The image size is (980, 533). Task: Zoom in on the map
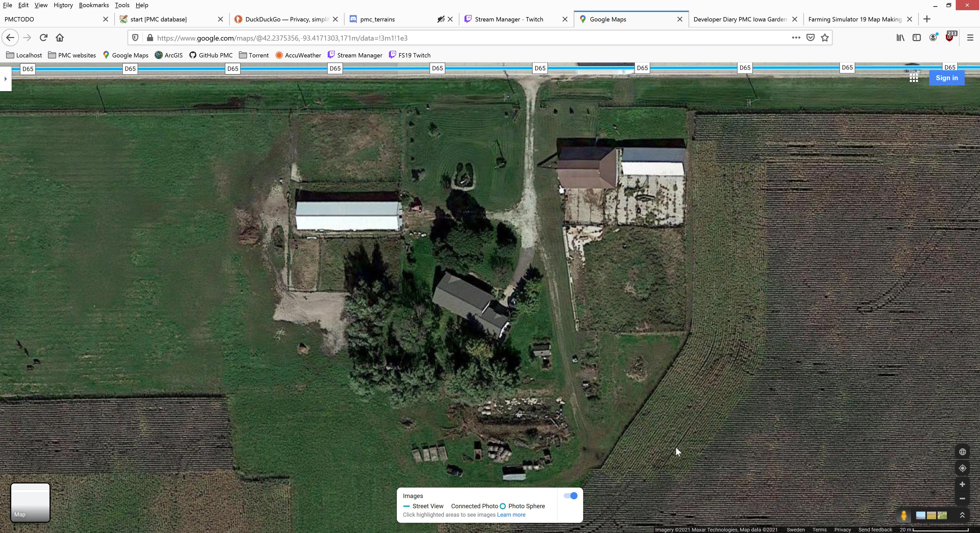tap(962, 484)
